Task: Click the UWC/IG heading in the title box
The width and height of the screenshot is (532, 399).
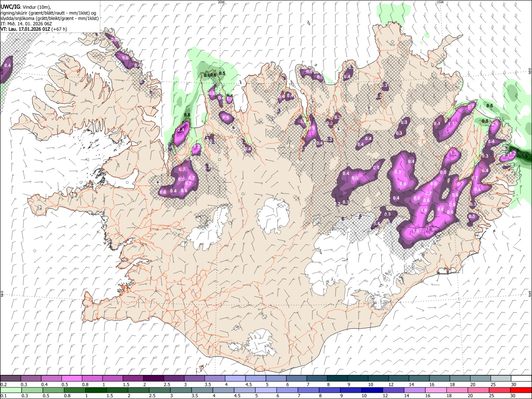Action: coord(10,6)
